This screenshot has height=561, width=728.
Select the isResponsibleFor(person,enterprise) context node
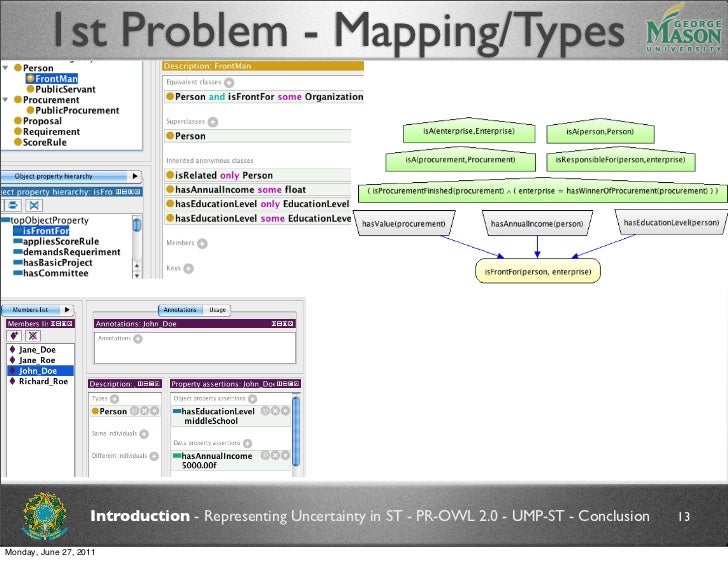pyautogui.click(x=620, y=160)
